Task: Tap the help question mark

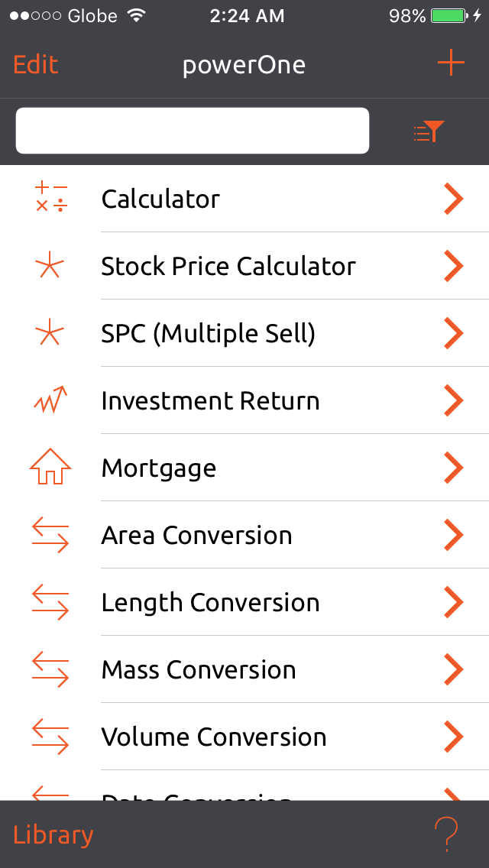Action: pos(447,834)
